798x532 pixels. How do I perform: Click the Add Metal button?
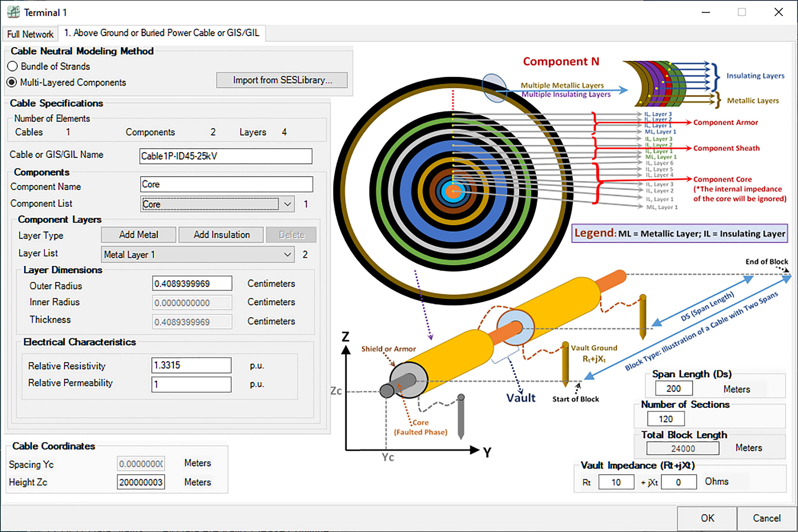point(138,235)
